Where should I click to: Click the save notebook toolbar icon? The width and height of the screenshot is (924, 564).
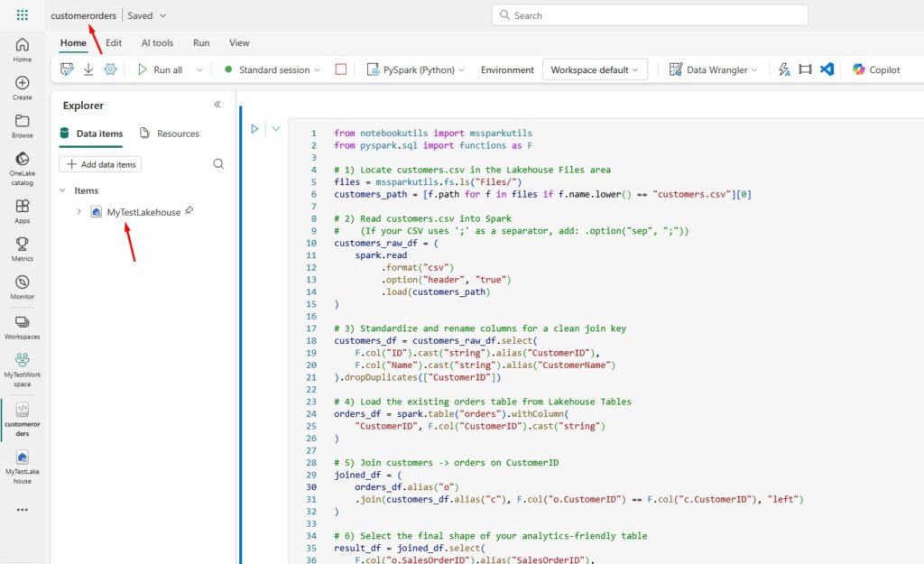tap(67, 69)
